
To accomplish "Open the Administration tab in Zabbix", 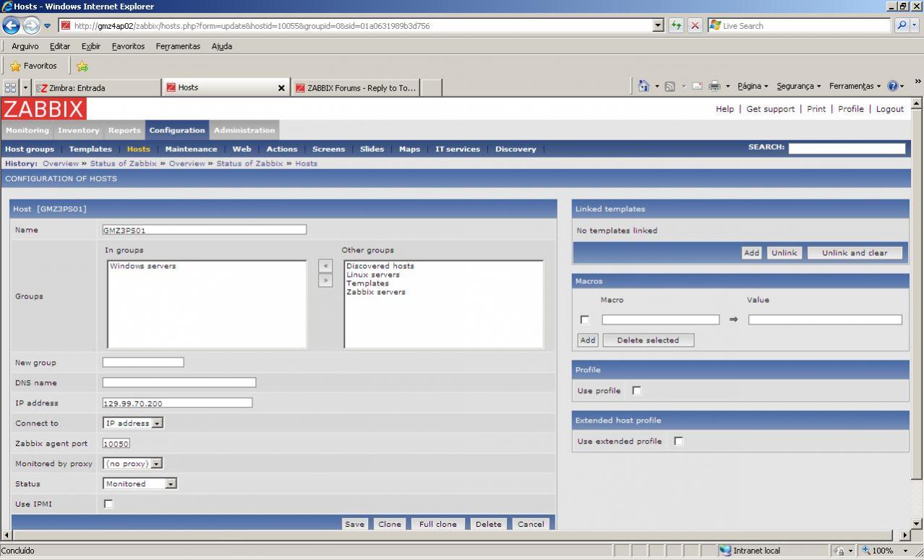I will point(244,131).
